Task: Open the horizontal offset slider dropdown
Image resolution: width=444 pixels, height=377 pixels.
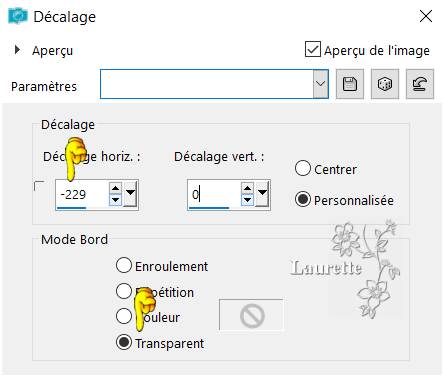Action: (130, 193)
